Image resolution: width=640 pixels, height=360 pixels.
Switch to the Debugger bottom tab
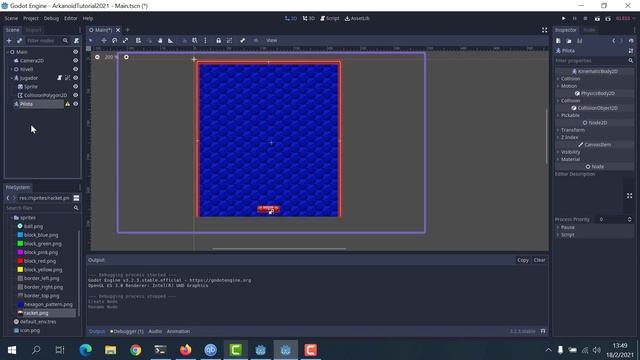tap(127, 331)
